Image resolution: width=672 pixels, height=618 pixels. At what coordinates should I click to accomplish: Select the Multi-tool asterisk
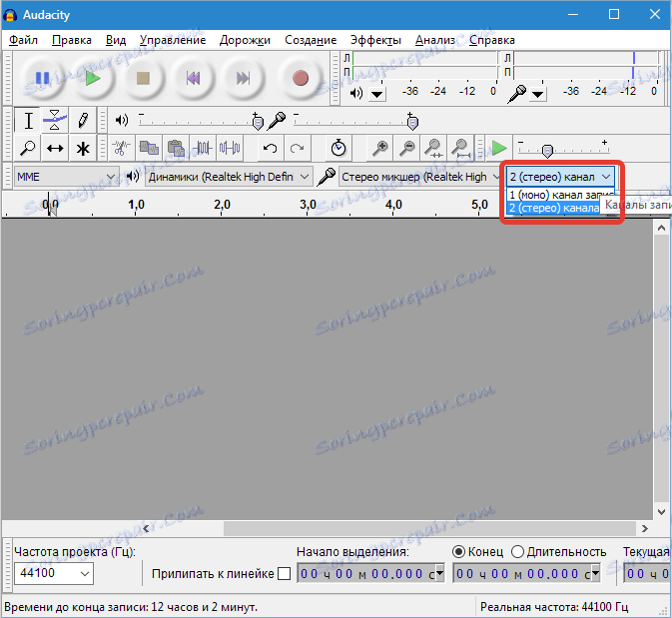pyautogui.click(x=83, y=149)
